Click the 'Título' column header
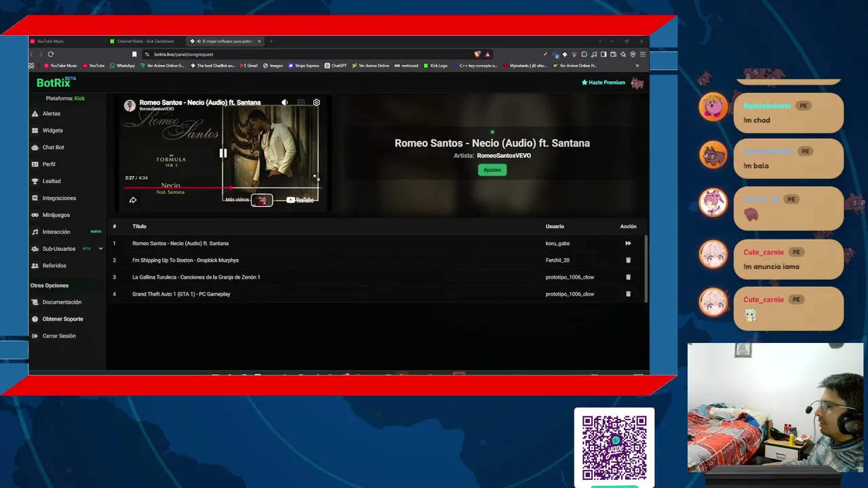The image size is (868, 488). coord(139,226)
